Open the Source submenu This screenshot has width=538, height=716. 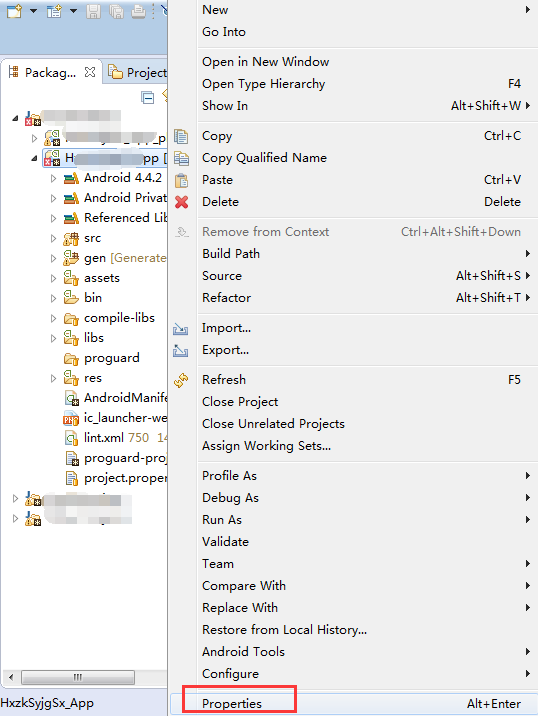click(x=368, y=276)
